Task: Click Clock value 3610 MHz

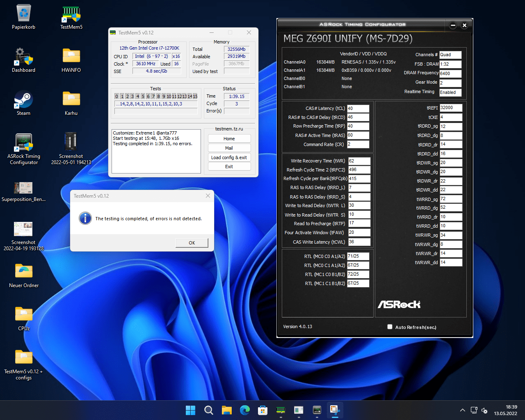Action: click(146, 64)
